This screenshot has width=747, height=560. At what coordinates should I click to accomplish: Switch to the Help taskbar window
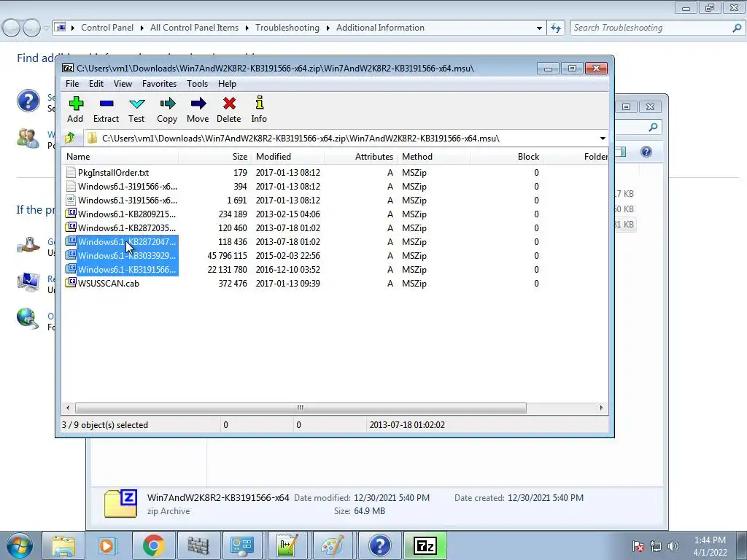point(379,545)
